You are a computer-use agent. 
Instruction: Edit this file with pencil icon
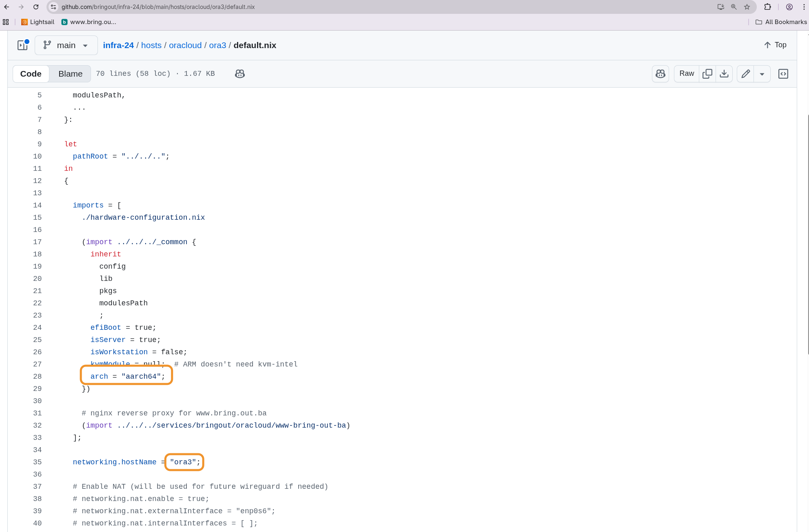pyautogui.click(x=745, y=74)
